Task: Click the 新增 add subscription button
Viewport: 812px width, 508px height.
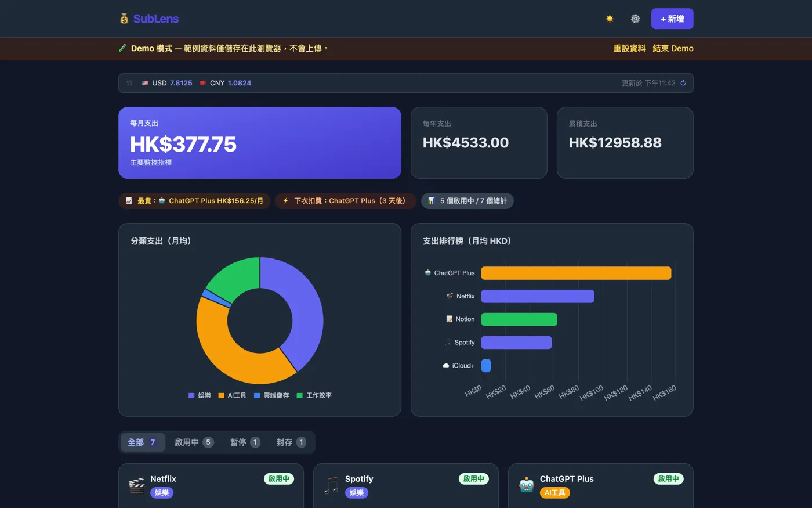Action: 672,19
